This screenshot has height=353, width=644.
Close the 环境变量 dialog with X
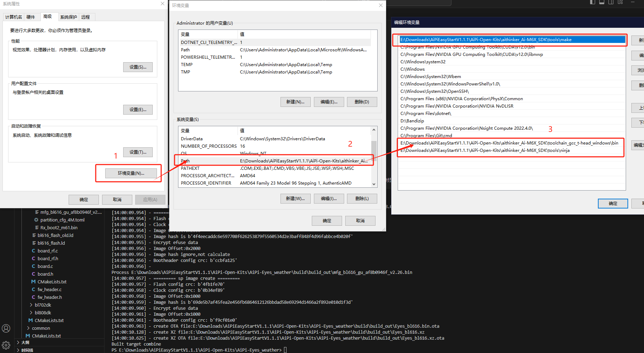(x=380, y=5)
